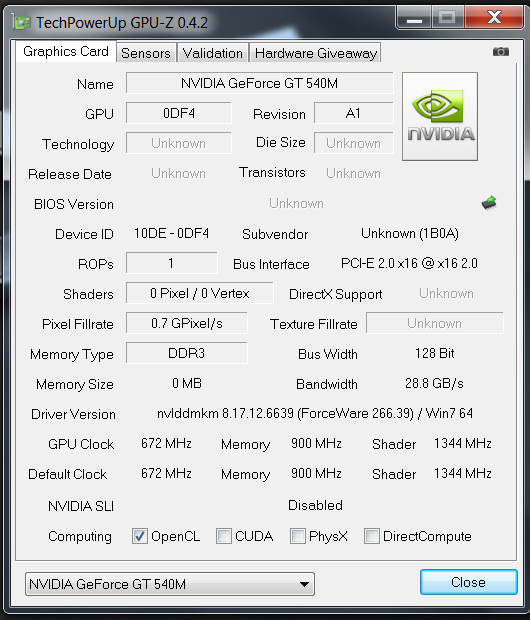Click the Driver Version value nvlddmkm 8.17.12.6639
The height and width of the screenshot is (620, 530).
point(315,413)
